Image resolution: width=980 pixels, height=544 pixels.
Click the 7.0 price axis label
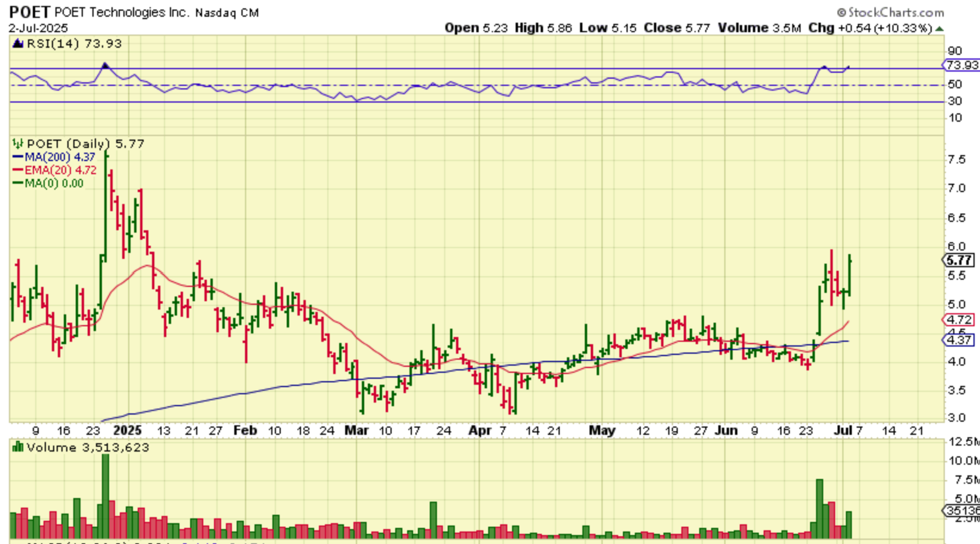coord(957,188)
